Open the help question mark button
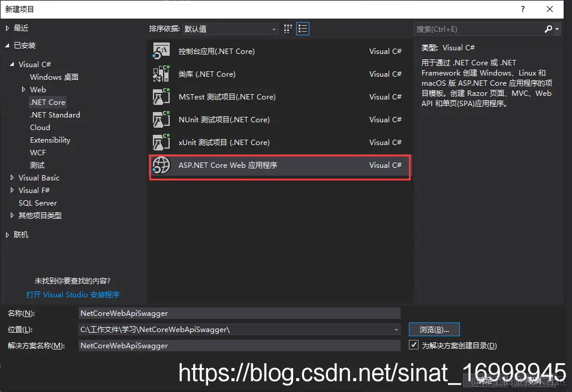Image resolution: width=572 pixels, height=392 pixels. click(x=523, y=9)
